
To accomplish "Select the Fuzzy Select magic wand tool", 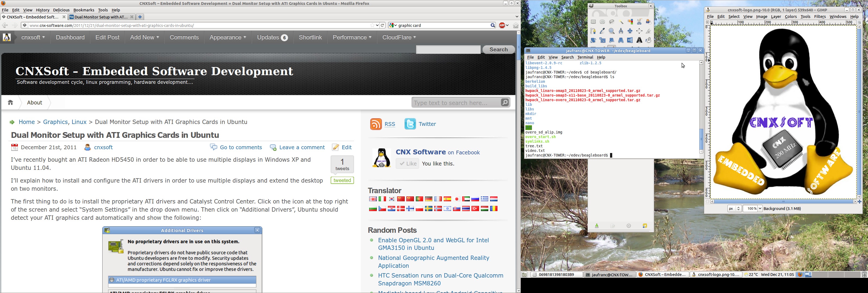I will point(621,22).
